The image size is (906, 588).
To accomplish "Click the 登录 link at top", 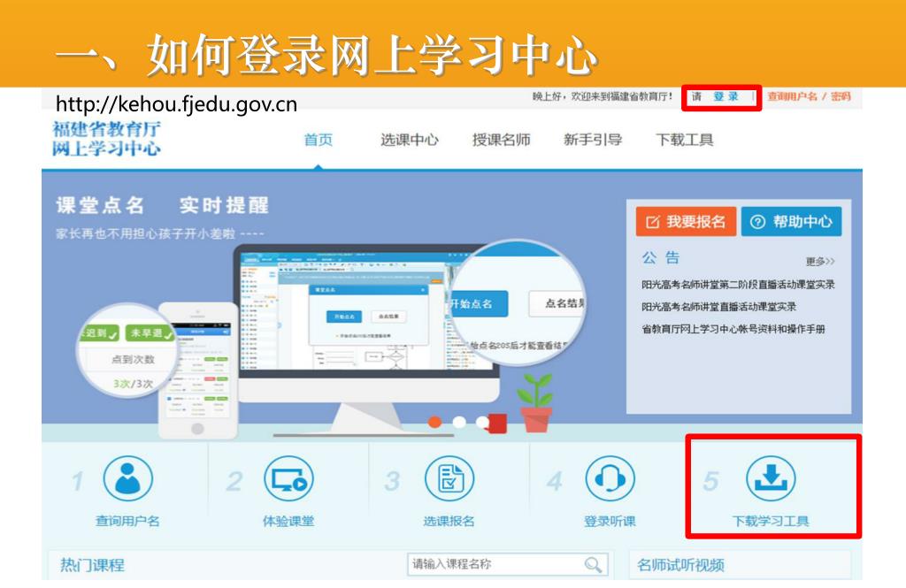I will click(726, 96).
